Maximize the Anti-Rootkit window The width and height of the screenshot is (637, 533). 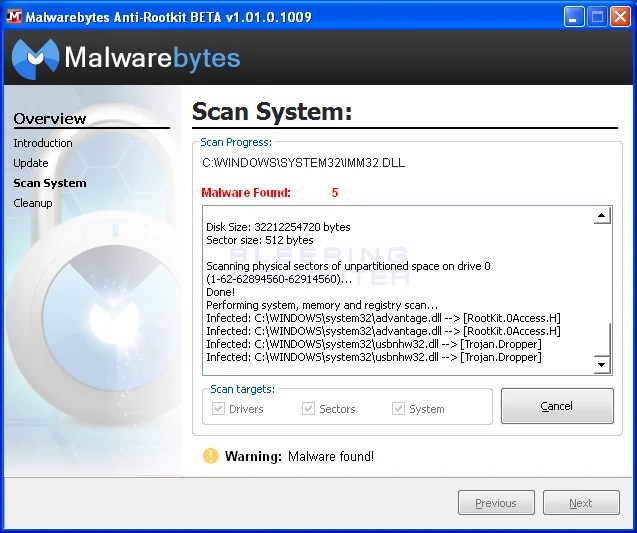(x=597, y=17)
